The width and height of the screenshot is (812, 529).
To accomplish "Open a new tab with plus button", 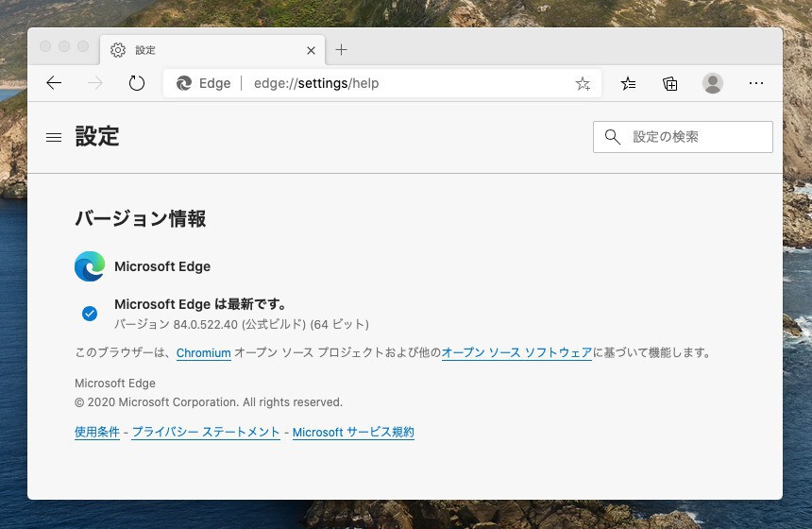I will click(342, 50).
